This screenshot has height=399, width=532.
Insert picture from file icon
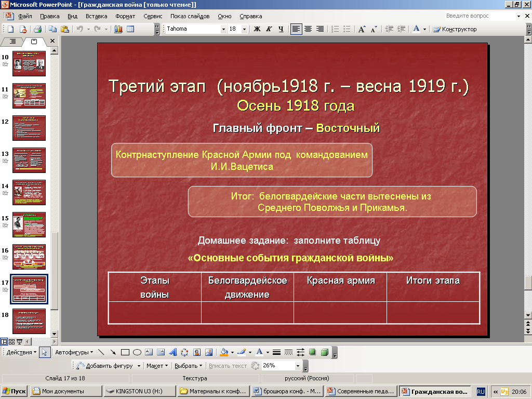[209, 352]
